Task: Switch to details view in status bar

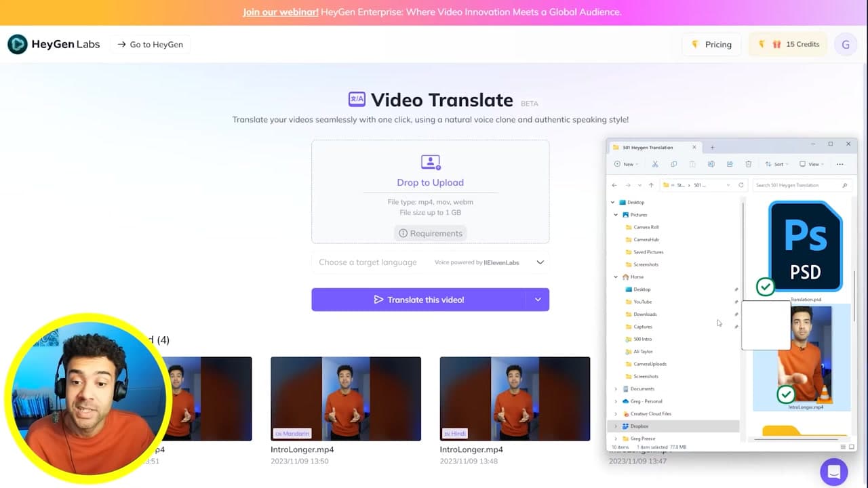Action: (843, 447)
